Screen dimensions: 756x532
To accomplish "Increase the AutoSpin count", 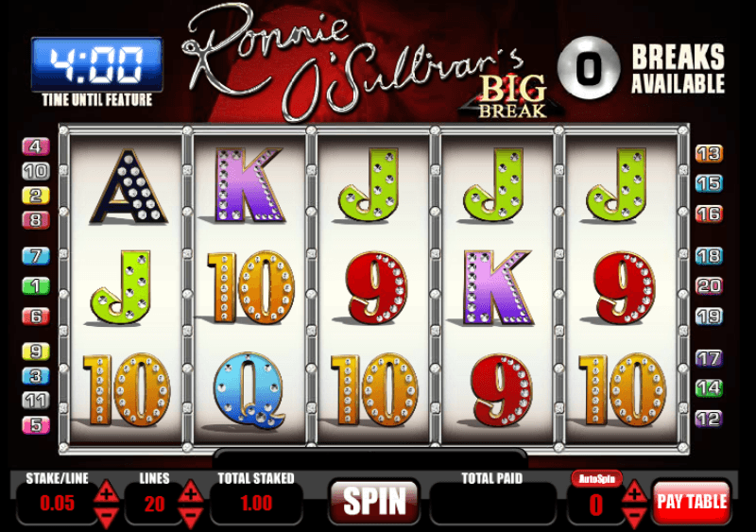I will (634, 493).
